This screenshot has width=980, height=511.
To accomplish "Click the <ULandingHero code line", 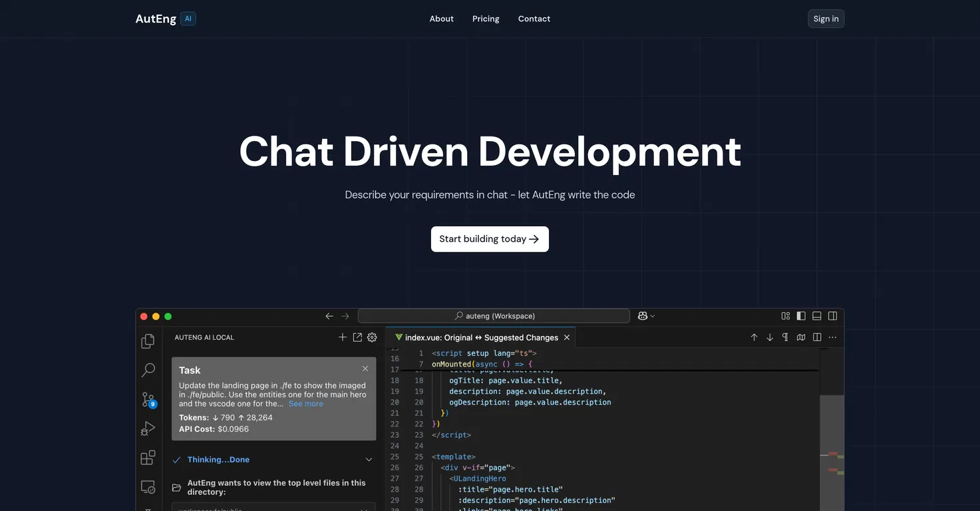I will pyautogui.click(x=478, y=478).
